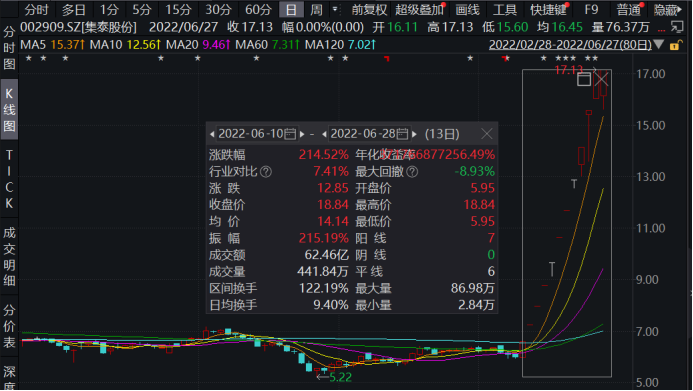Click the end date field 2022-06-28
Viewport: 693px width, 391px height.
363,134
